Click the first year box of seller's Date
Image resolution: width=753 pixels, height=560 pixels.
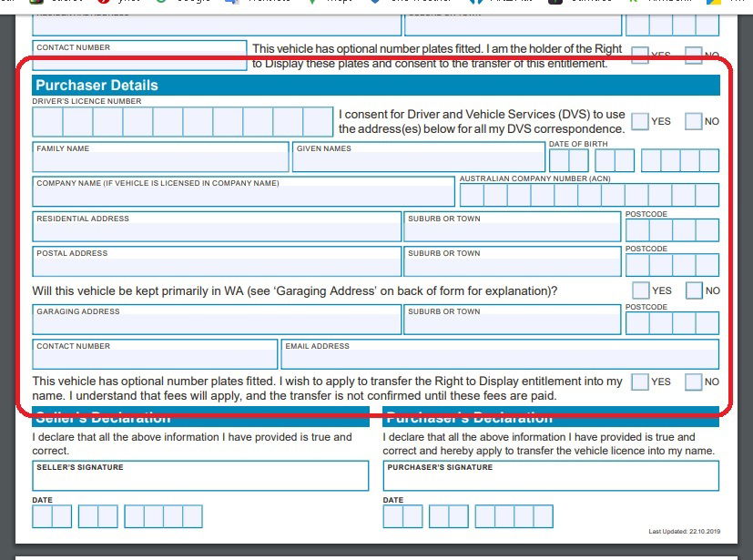[134, 516]
